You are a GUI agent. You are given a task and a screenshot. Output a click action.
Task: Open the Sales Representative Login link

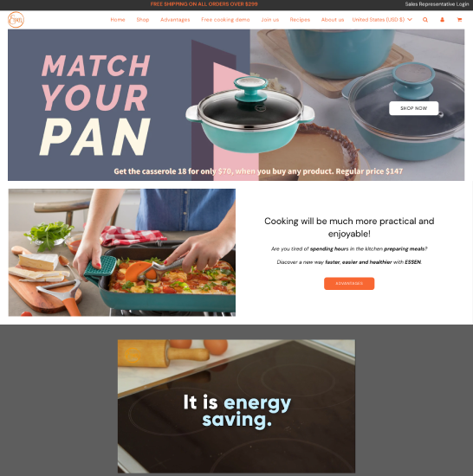[437, 4]
